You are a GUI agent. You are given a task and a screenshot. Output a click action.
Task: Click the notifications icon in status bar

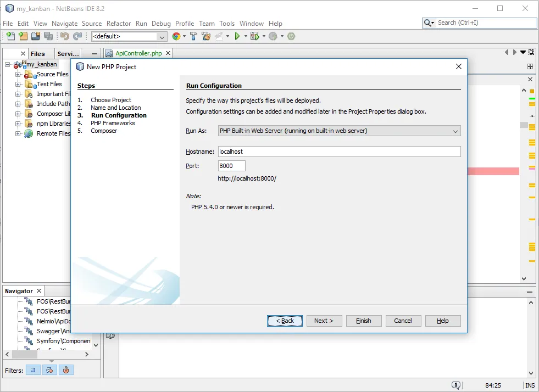click(456, 385)
